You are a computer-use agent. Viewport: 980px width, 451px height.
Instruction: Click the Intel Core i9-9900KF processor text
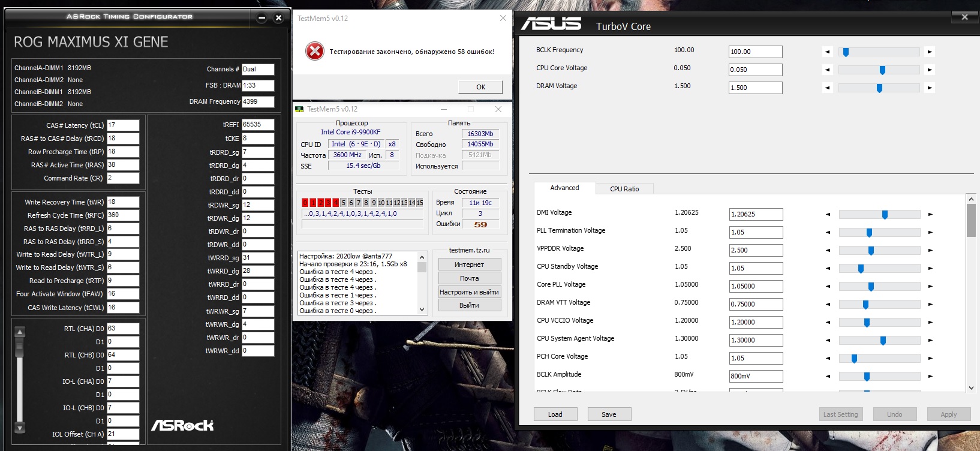tap(350, 132)
